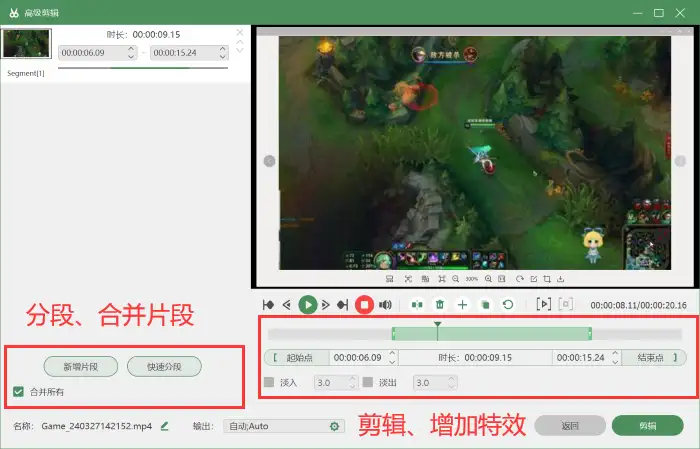Move Segment[1] up with chevron
Screen dimensions: 700x449
click(x=240, y=42)
